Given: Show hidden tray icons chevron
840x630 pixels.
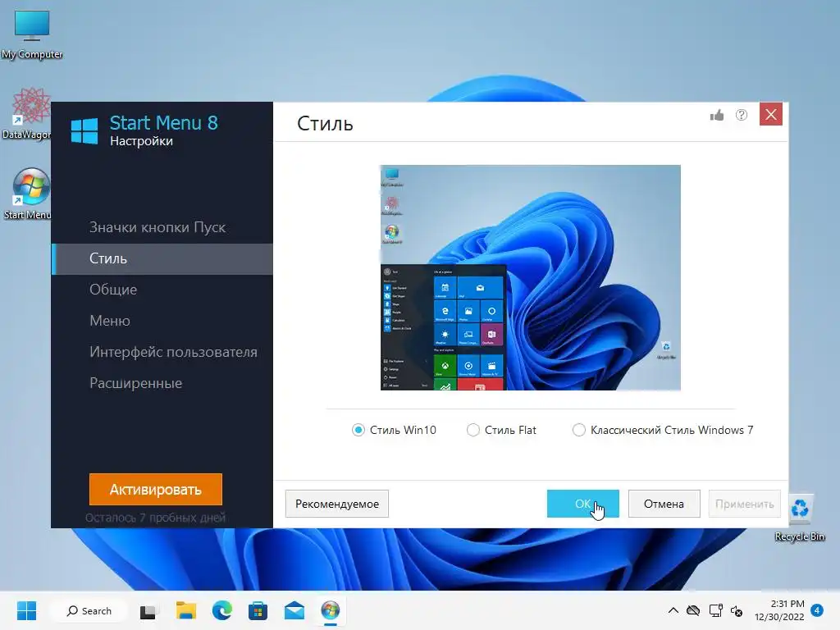Looking at the screenshot, I should (x=673, y=610).
